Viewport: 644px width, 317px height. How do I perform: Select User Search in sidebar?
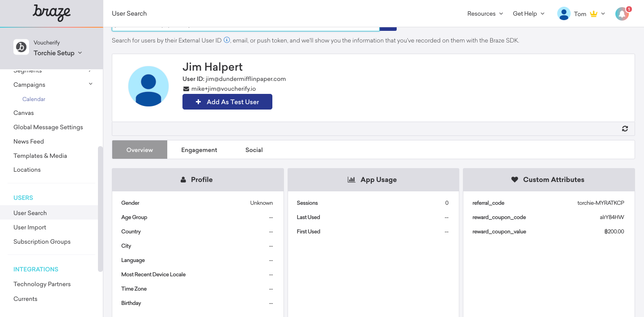[49, 213]
